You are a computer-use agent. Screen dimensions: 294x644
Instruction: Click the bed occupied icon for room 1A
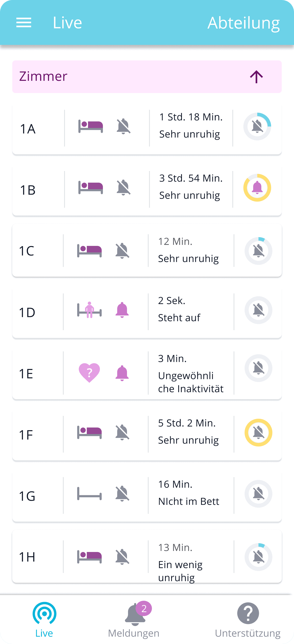[x=91, y=126]
